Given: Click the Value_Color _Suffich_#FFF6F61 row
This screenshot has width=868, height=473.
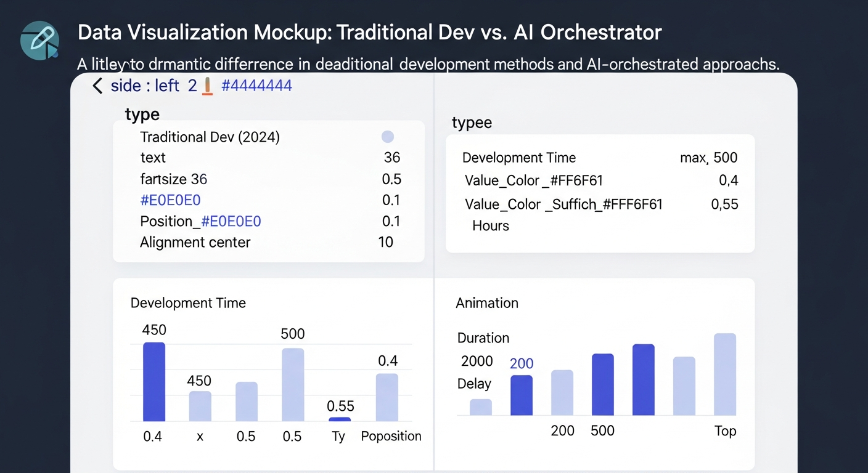Looking at the screenshot, I should 563,204.
